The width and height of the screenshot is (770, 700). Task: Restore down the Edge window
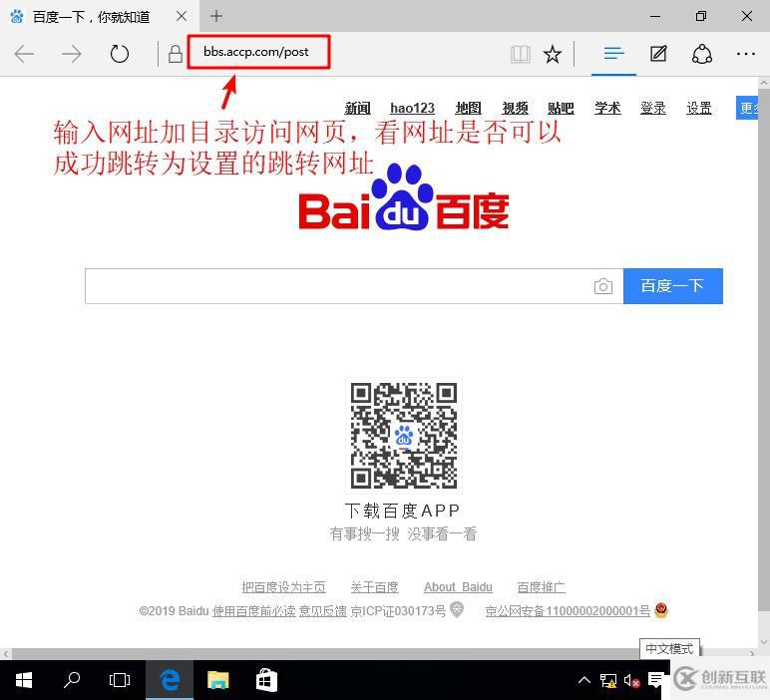point(701,16)
